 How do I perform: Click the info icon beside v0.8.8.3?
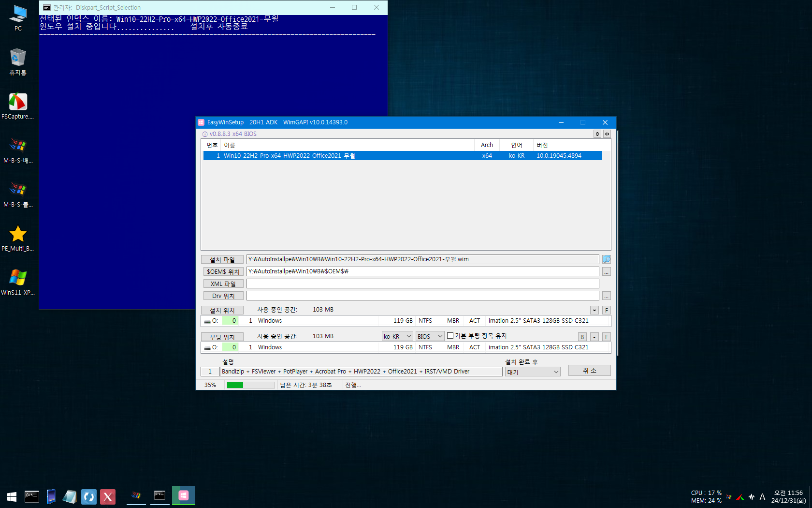[205, 134]
